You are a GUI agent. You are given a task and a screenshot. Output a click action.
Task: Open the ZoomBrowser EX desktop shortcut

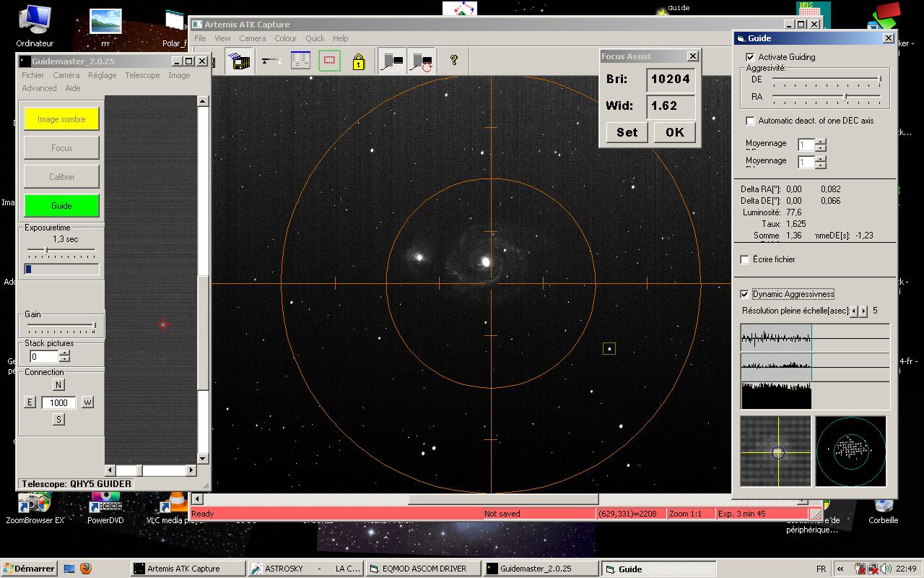pos(35,508)
